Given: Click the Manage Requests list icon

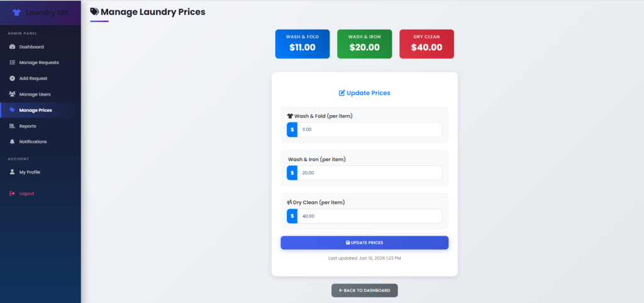Looking at the screenshot, I should [x=12, y=63].
